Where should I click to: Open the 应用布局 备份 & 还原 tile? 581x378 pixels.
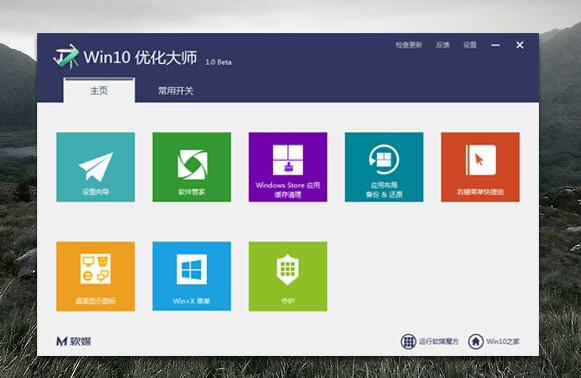(384, 167)
